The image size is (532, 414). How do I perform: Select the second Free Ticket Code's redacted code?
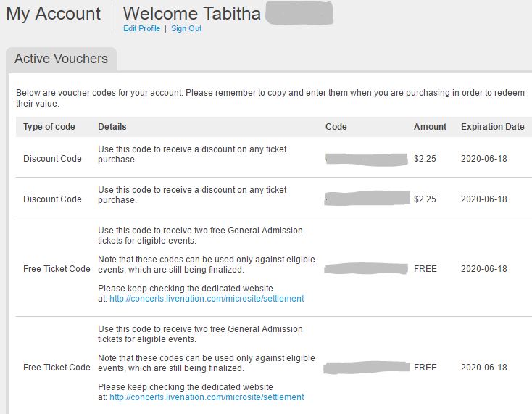click(x=366, y=368)
